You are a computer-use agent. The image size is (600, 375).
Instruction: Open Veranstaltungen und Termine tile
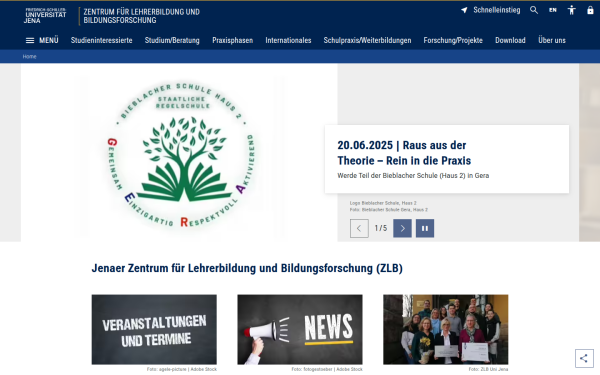(x=154, y=329)
